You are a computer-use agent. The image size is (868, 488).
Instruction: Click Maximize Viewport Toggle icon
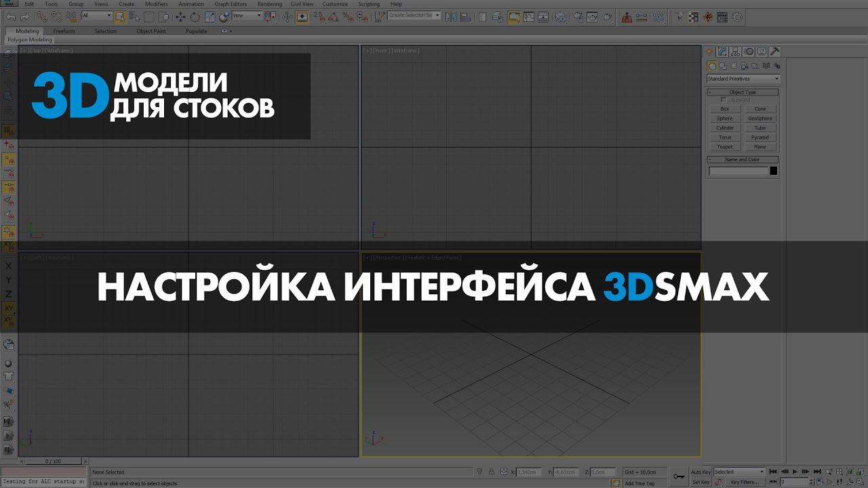[860, 481]
